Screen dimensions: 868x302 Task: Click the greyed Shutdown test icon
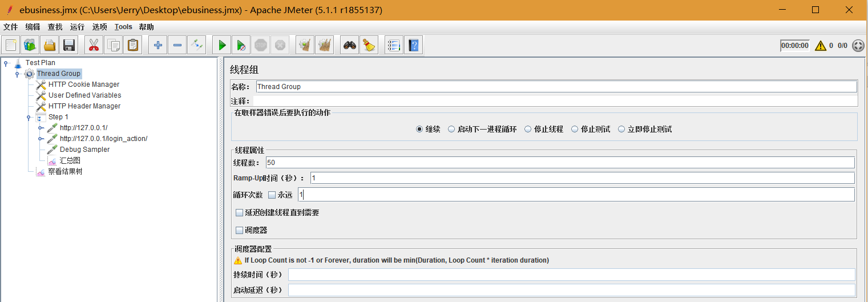[x=280, y=45]
